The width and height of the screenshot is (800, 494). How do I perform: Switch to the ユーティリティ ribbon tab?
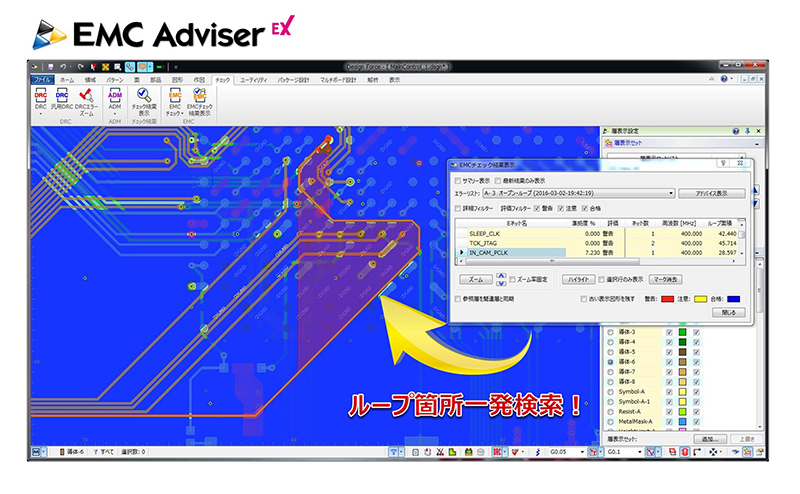[254, 80]
